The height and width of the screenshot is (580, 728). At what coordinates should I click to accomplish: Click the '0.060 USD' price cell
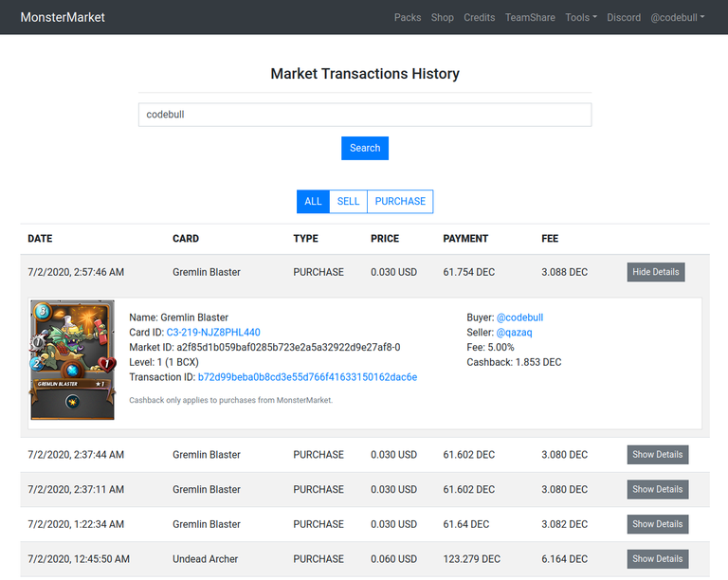click(x=393, y=559)
